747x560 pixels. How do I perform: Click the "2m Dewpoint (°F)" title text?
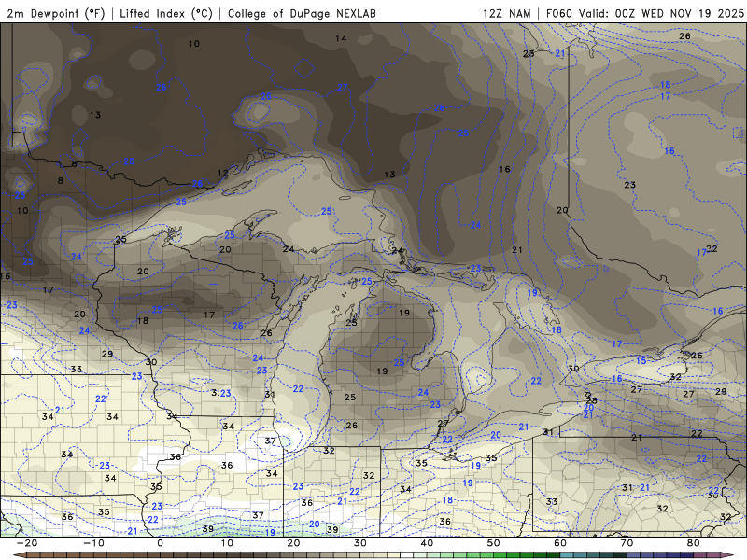[55, 13]
